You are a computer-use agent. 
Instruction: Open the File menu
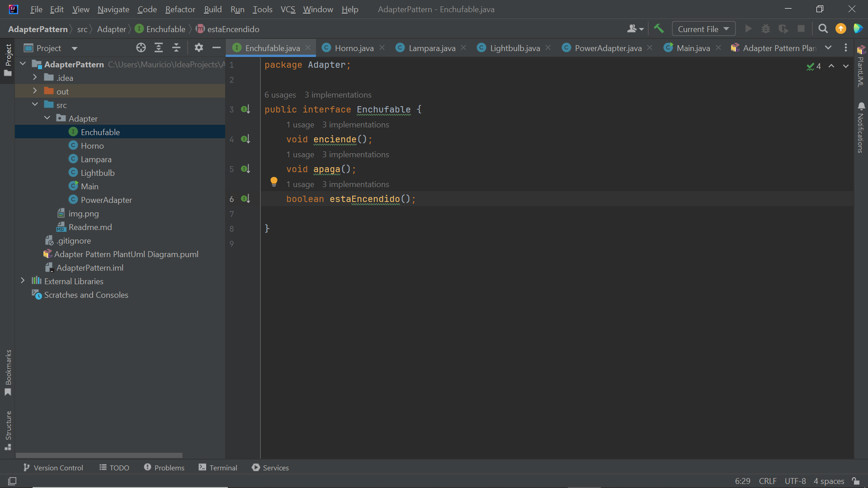[x=36, y=9]
